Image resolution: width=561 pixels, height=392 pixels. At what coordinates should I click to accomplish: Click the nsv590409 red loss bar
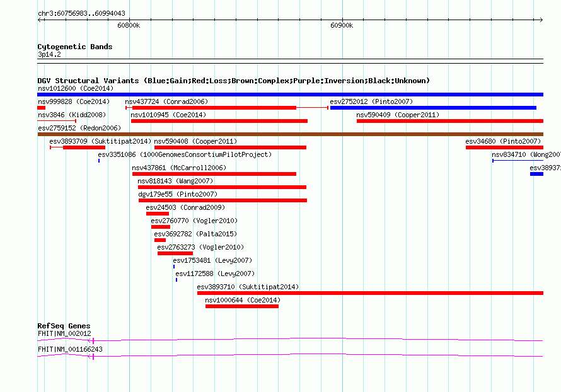[450, 121]
